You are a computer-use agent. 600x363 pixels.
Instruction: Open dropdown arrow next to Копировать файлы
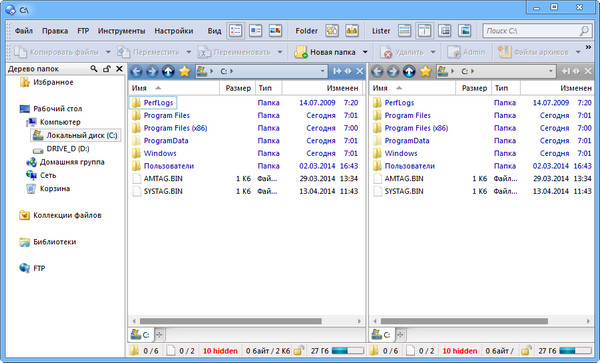pos(108,52)
